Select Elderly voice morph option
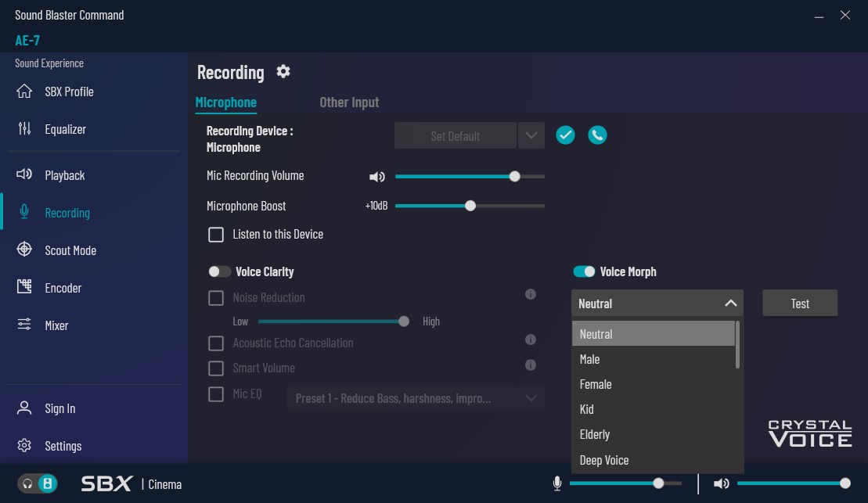Screen dimensions: 868x503 point(654,434)
